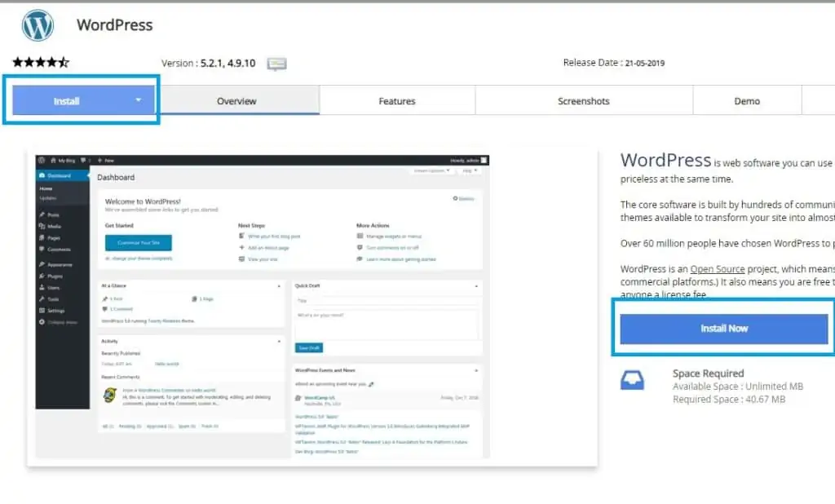Viewport: 835px width, 504px height.
Task: Switch to the Overview tab
Action: coord(236,100)
